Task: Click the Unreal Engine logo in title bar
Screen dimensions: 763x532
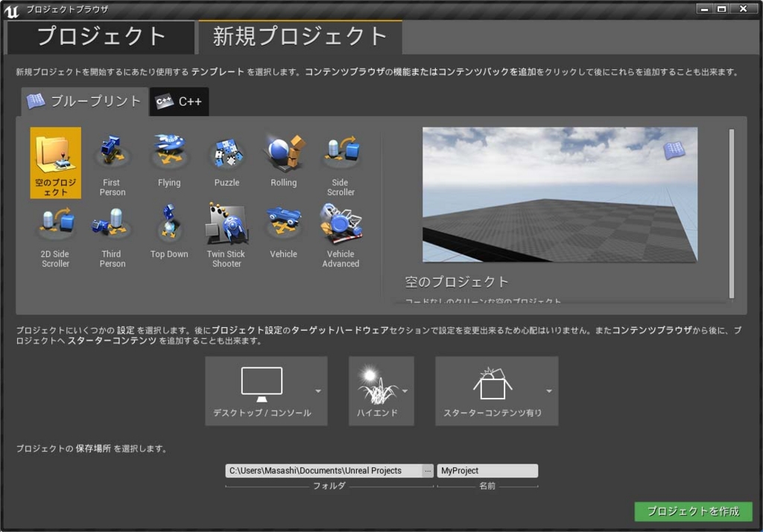Action: [x=11, y=10]
